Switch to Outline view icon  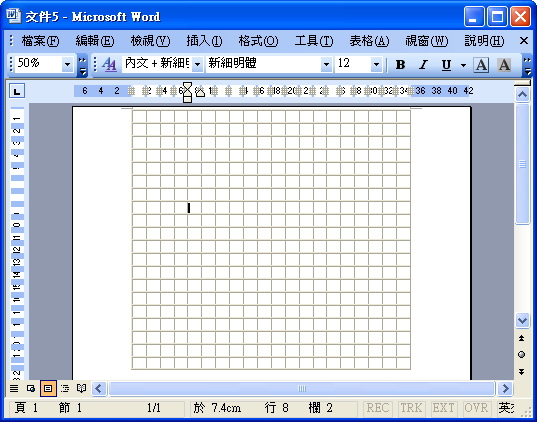click(65, 388)
